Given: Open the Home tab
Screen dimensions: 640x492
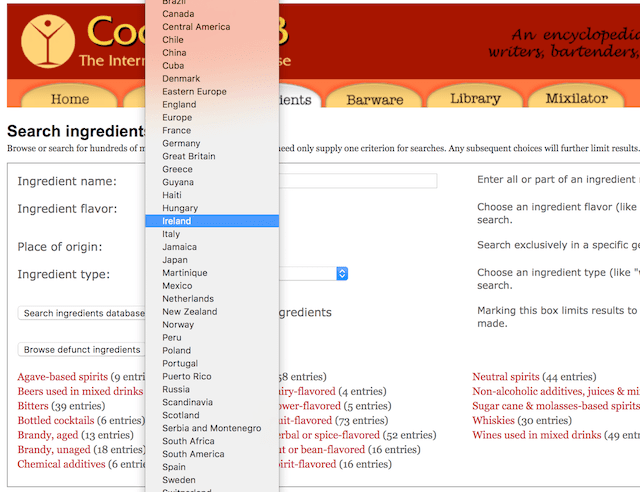Looking at the screenshot, I should [69, 97].
